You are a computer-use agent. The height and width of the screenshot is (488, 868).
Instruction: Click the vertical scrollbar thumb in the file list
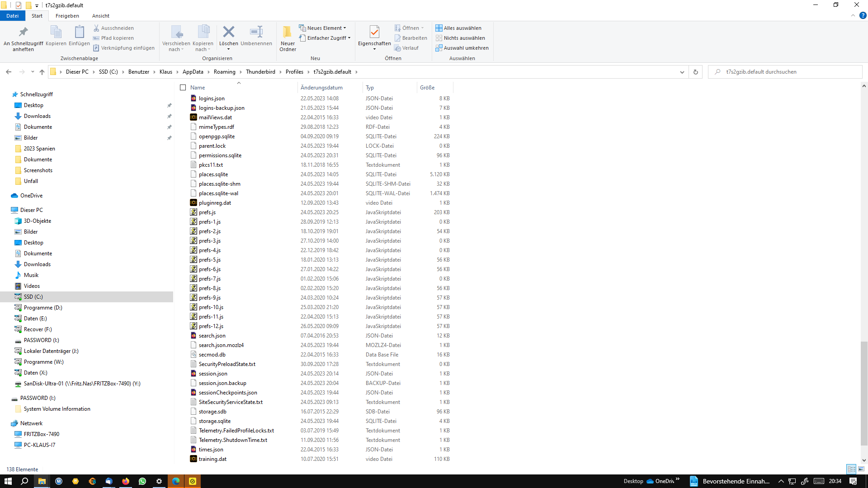[863, 393]
